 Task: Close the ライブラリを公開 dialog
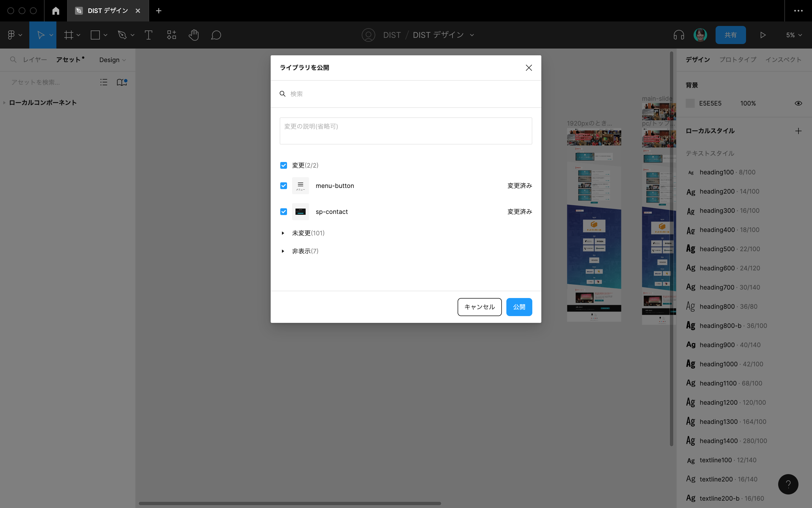click(529, 68)
